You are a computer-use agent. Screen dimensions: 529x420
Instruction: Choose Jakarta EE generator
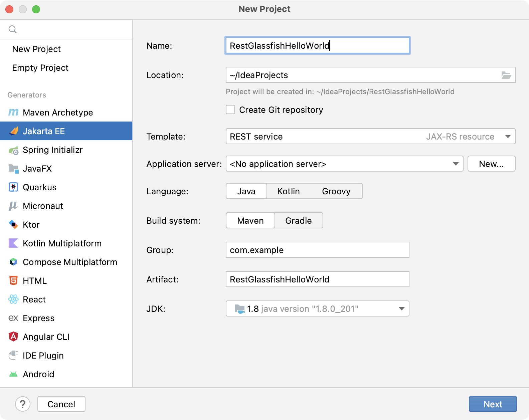[x=66, y=131]
